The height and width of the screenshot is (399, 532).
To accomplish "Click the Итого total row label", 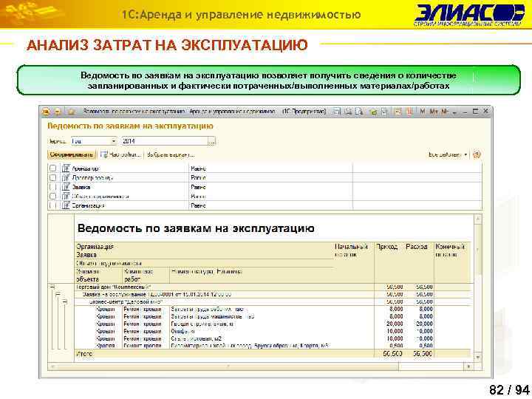I will [x=84, y=353].
